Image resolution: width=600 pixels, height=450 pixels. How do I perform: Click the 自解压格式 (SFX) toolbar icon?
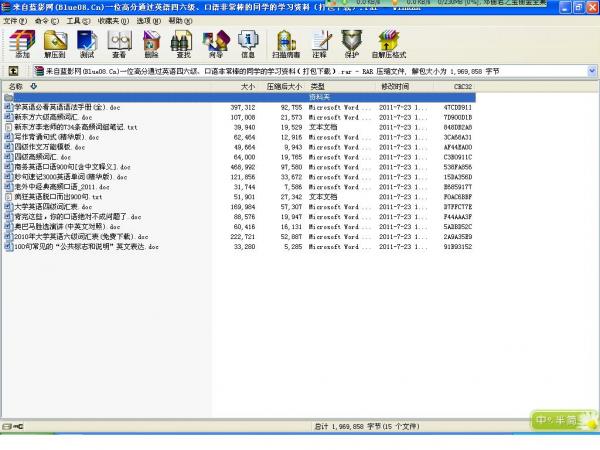tap(388, 44)
